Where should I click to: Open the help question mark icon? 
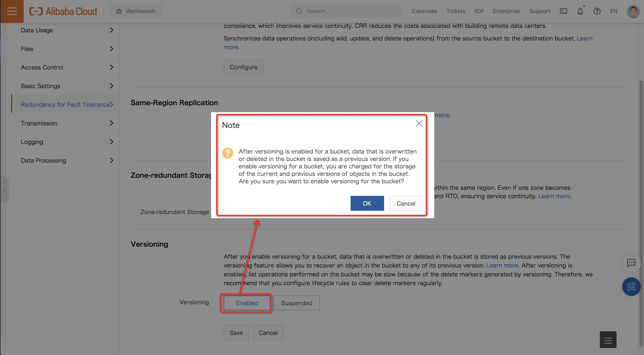point(597,11)
